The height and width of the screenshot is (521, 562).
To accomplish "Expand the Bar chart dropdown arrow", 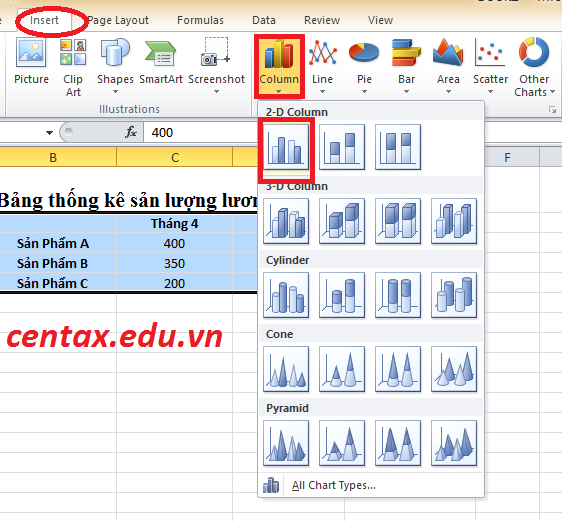I will 406,92.
